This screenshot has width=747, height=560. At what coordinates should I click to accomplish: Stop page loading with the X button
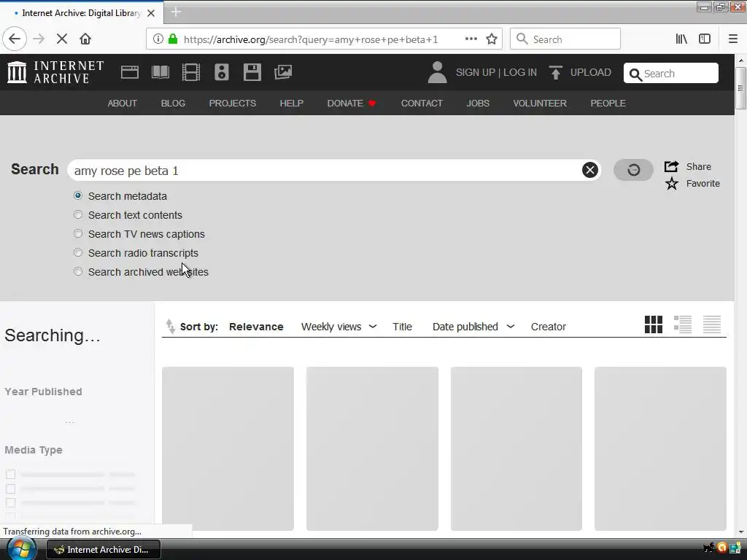coord(62,39)
